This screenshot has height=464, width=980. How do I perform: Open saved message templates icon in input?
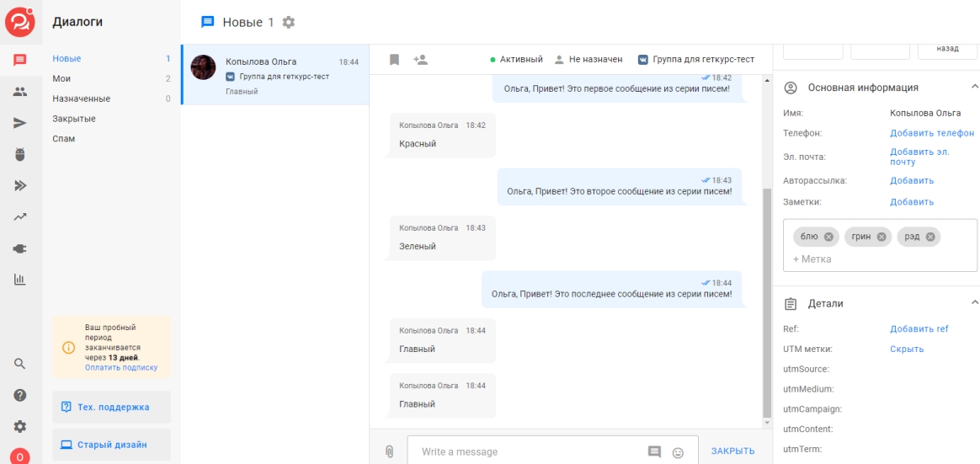654,452
